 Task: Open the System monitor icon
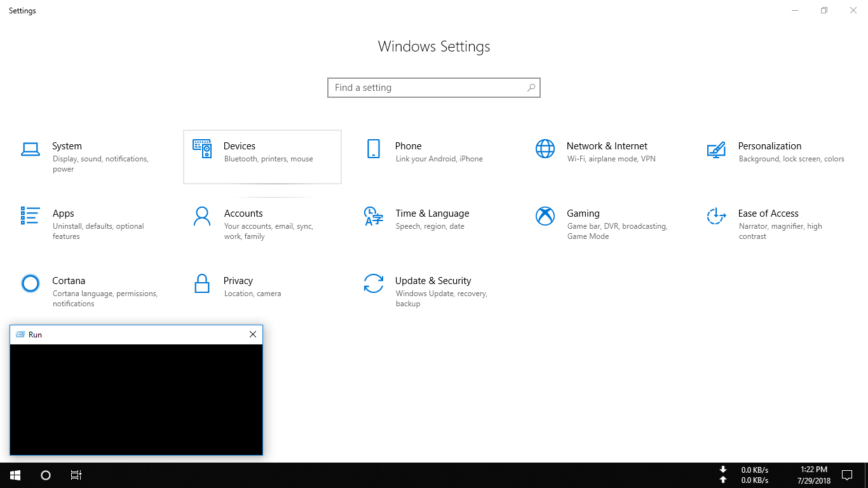point(30,149)
